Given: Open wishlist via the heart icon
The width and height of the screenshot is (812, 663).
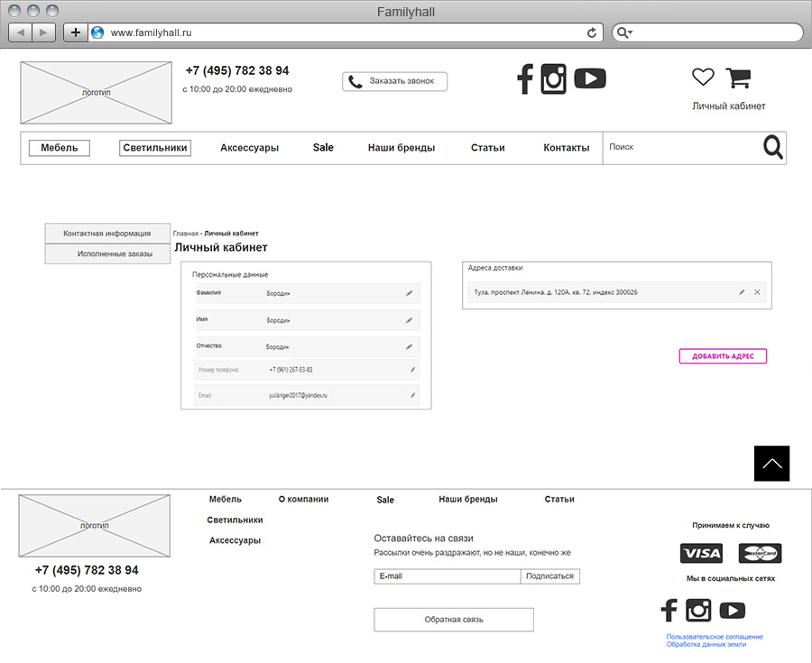Looking at the screenshot, I should (x=703, y=78).
